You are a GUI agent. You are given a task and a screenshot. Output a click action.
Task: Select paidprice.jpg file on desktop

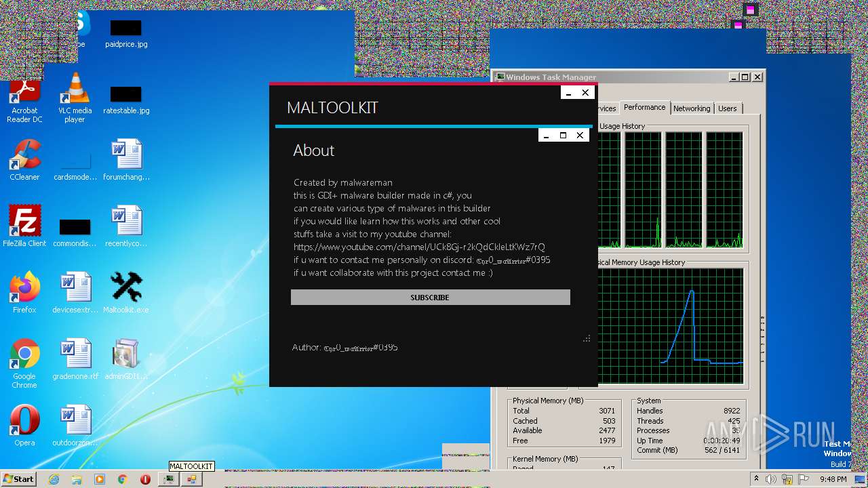point(126,33)
